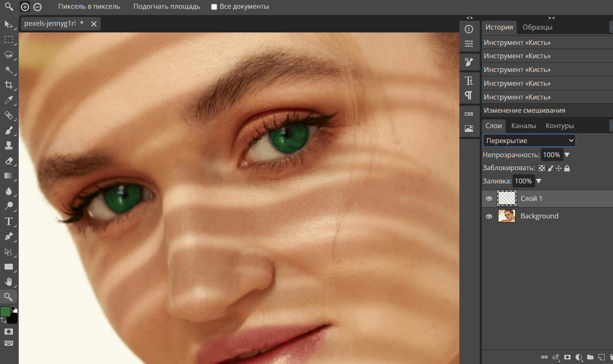Switch to Образцы tab
The image size is (613, 364).
pyautogui.click(x=538, y=27)
